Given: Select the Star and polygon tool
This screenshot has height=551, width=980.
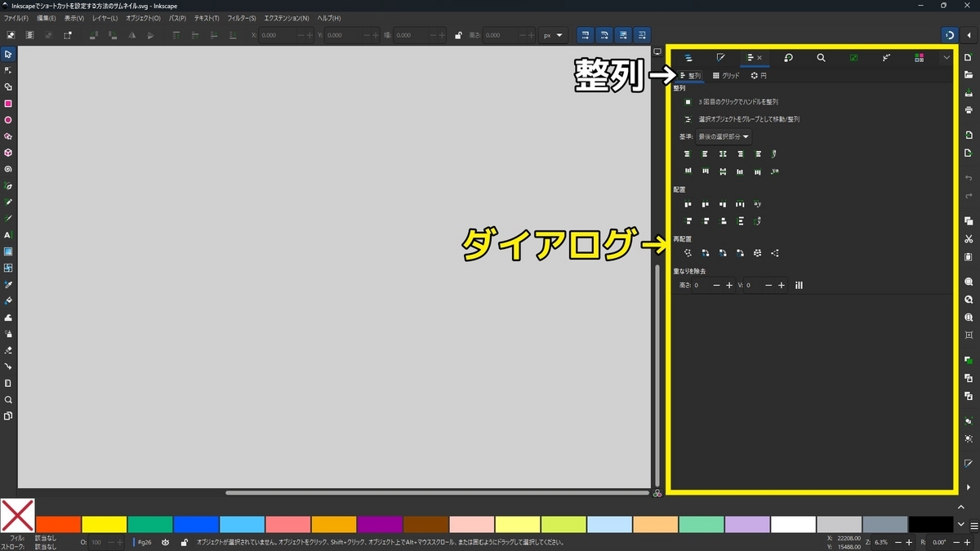Looking at the screenshot, I should coord(8,136).
